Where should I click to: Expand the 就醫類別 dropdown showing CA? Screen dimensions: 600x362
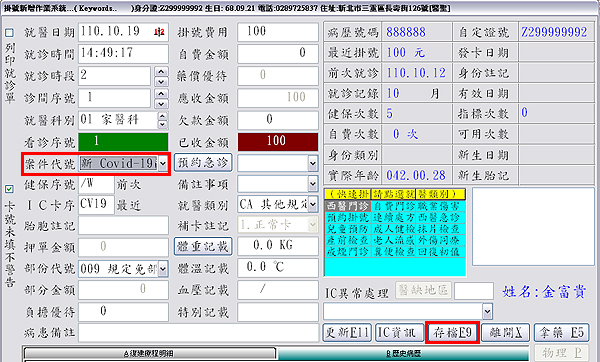click(x=313, y=205)
